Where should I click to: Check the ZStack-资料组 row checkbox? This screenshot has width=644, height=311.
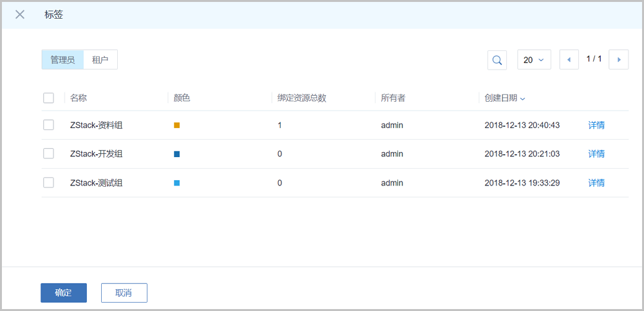(48, 125)
